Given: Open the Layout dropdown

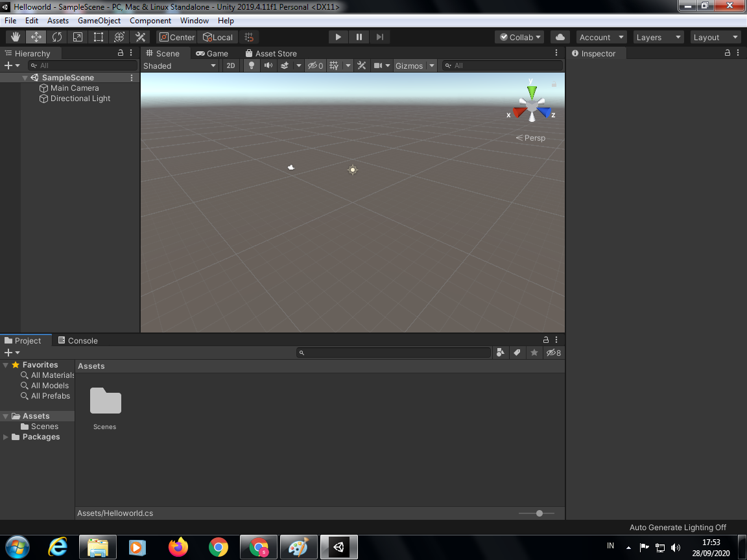Looking at the screenshot, I should point(716,37).
